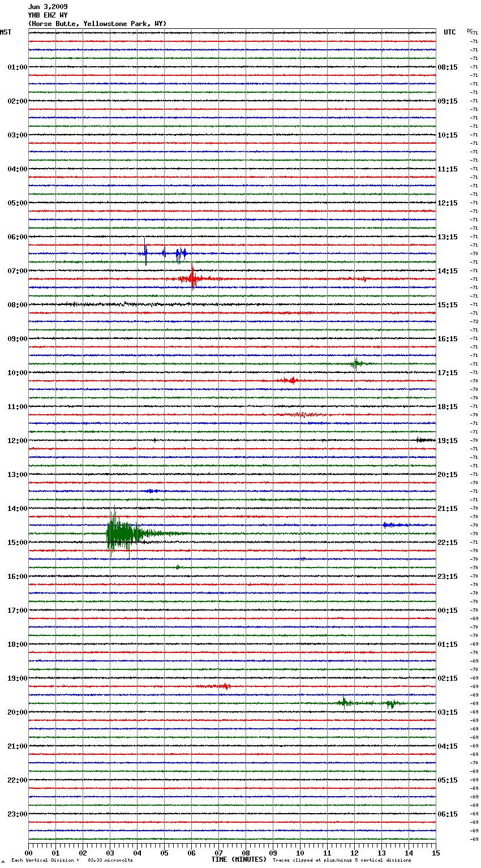Click the 22:15 UTC time label
Viewport: 481px width, 868px height.
coord(448,543)
